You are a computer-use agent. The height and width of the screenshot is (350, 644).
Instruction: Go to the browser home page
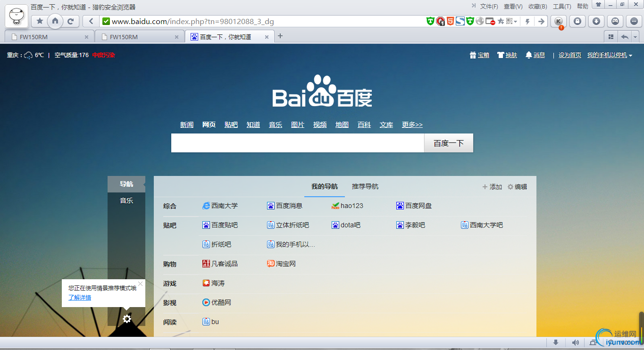55,21
